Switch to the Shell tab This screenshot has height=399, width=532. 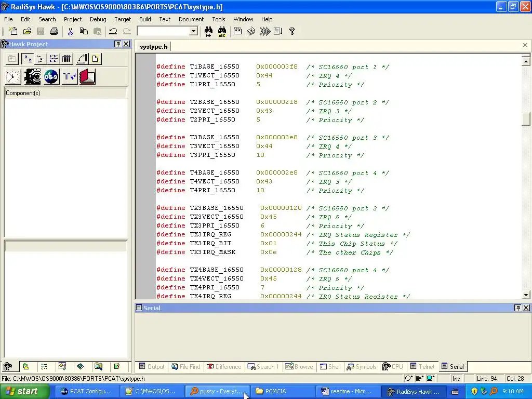pos(330,367)
